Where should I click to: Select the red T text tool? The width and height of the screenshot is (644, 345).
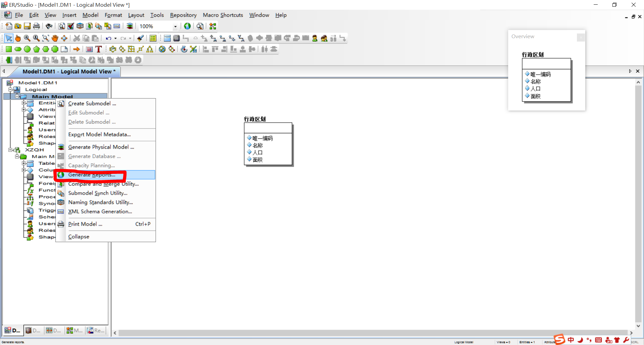pos(98,49)
